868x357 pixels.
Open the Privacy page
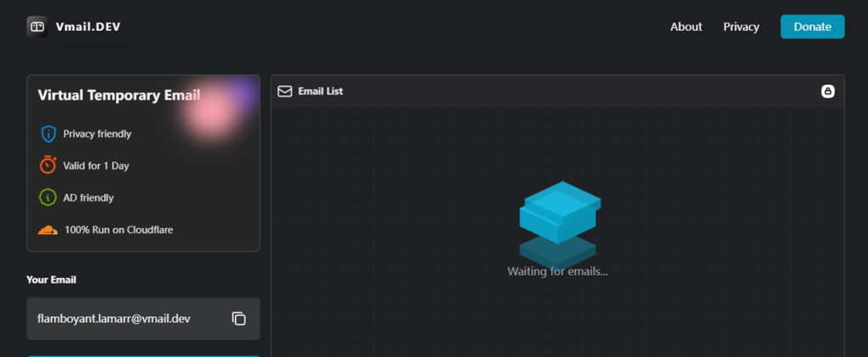741,26
